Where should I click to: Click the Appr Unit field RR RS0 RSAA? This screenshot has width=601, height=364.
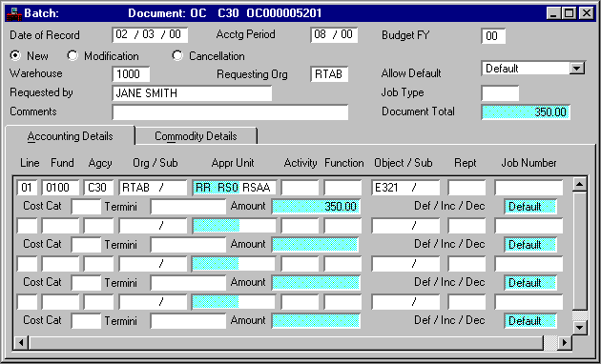coord(234,188)
